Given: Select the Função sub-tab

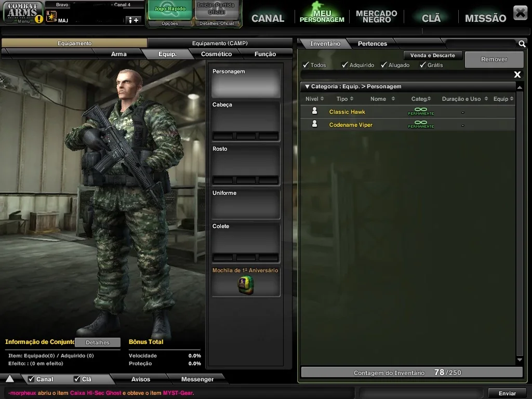Looking at the screenshot, I should [265, 54].
